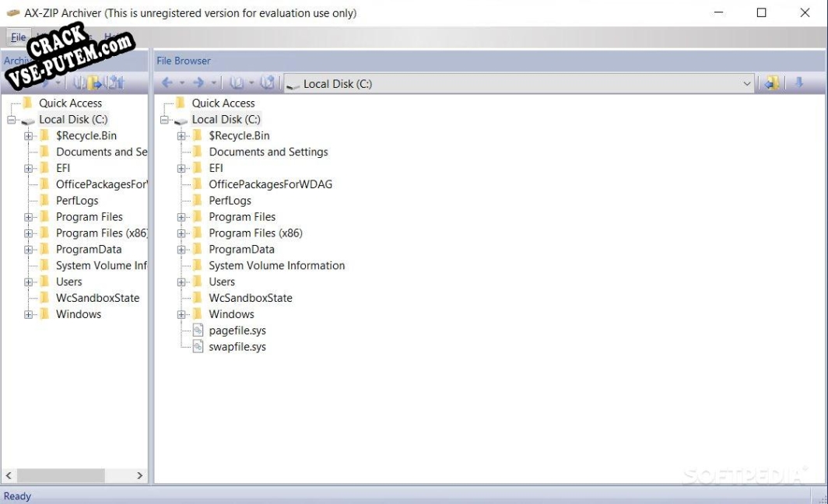Select swapfile.sys in File Browser
Screen dimensions: 828x504
tap(237, 347)
